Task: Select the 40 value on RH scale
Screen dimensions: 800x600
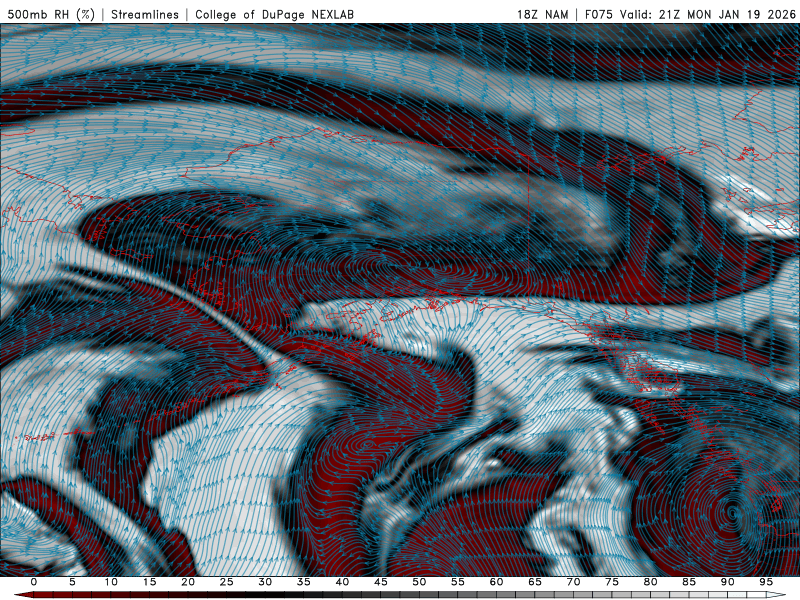Action: [x=342, y=582]
